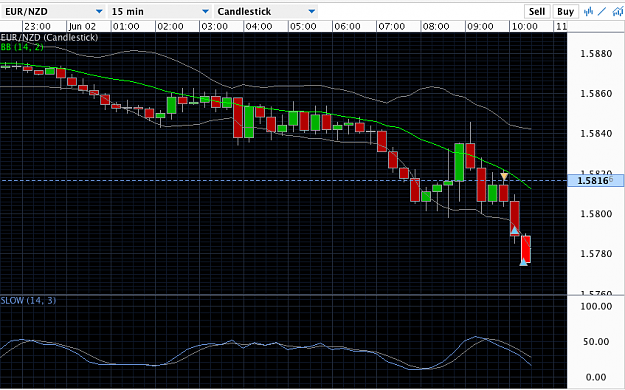625x390 pixels.
Task: Click the 01:00 time axis label
Action: click(x=126, y=27)
